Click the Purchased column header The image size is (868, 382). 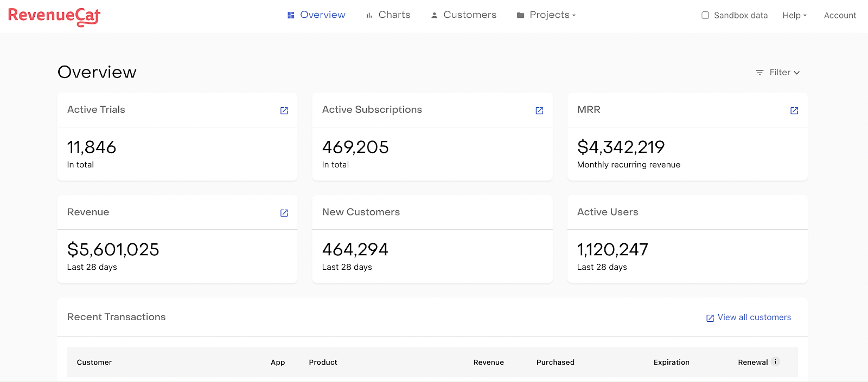556,362
